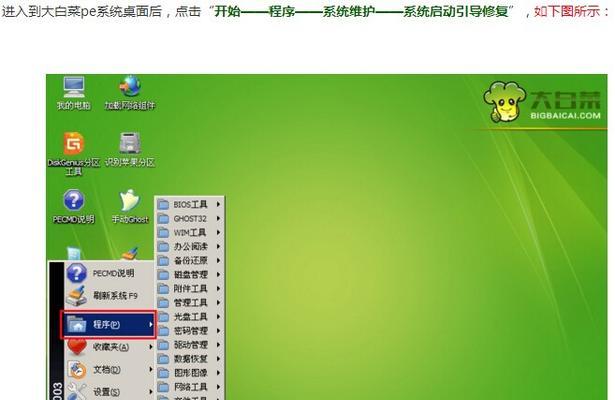Open the BIOS工具 submenu folder
The height and width of the screenshot is (400, 615).
[190, 204]
